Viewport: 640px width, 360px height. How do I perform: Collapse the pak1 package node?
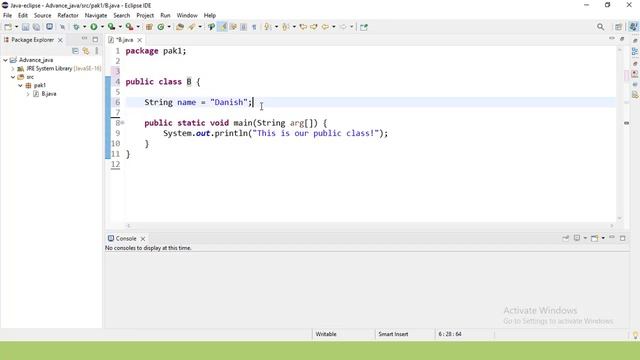tap(20, 85)
